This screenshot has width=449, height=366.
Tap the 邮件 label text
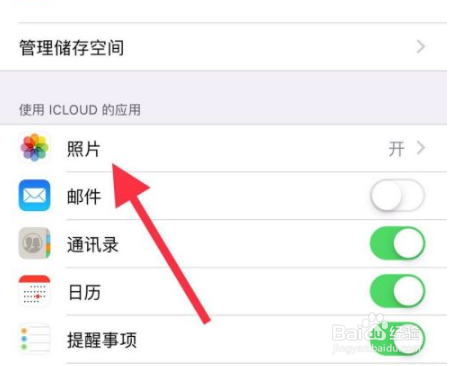[84, 196]
